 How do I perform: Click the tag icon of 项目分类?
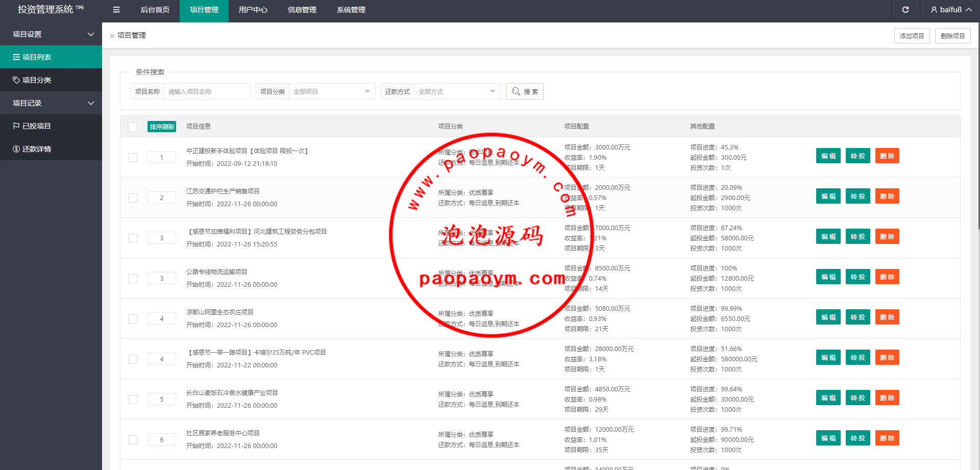point(16,80)
